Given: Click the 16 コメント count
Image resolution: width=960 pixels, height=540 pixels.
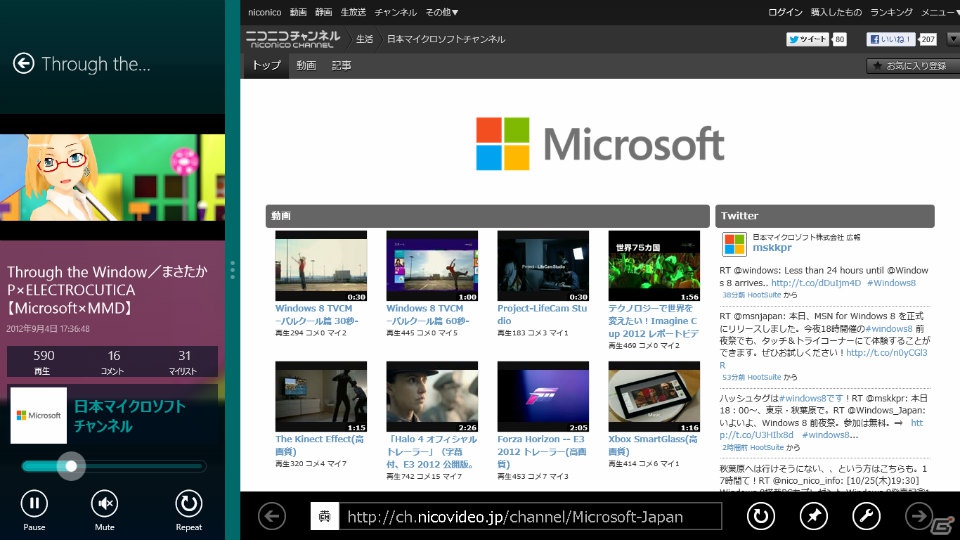Looking at the screenshot, I should coord(113,361).
